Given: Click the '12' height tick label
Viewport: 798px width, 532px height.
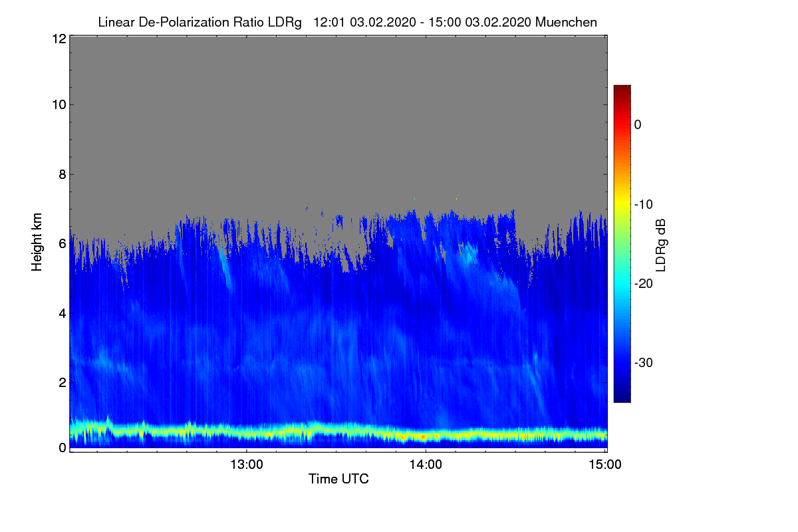Looking at the screenshot, I should 59,39.
